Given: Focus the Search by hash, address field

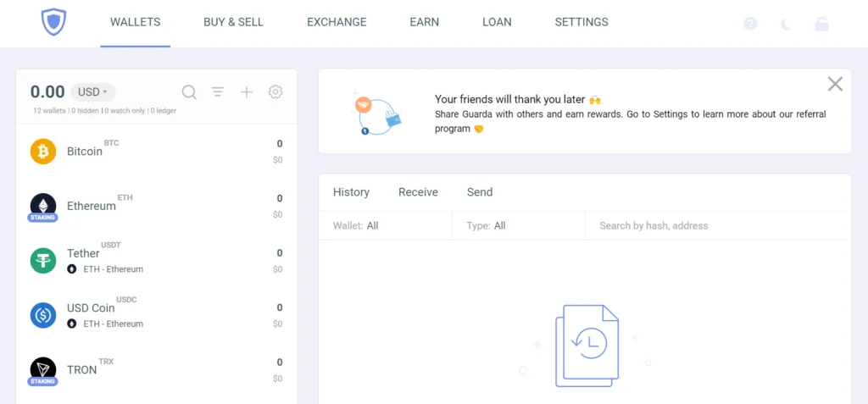Looking at the screenshot, I should [x=718, y=226].
